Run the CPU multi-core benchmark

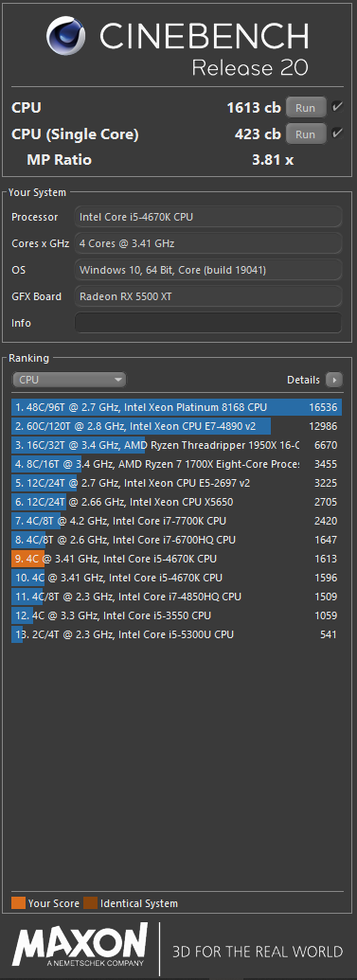[306, 108]
